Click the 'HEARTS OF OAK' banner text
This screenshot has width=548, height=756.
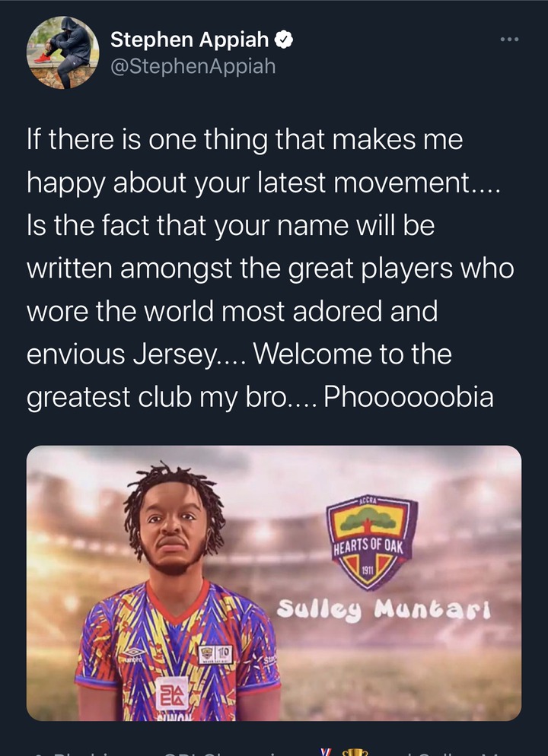[x=368, y=546]
